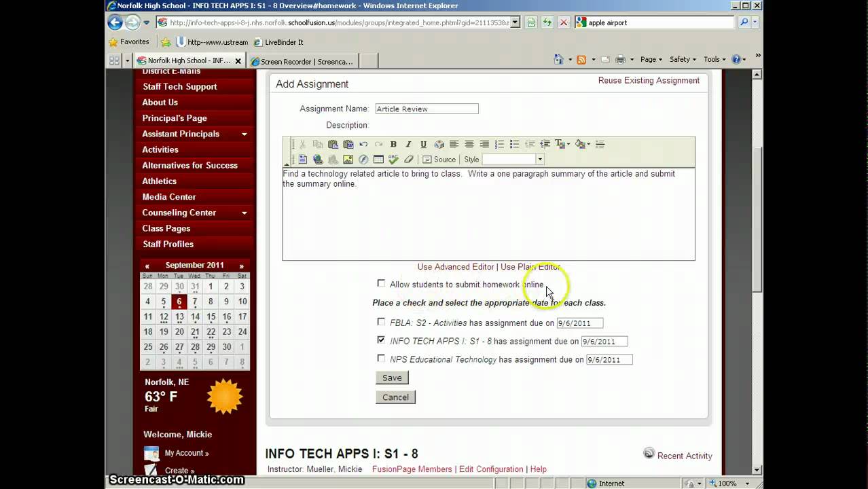This screenshot has height=489, width=868.
Task: Click the Edit Configuration link
Action: coord(491,469)
